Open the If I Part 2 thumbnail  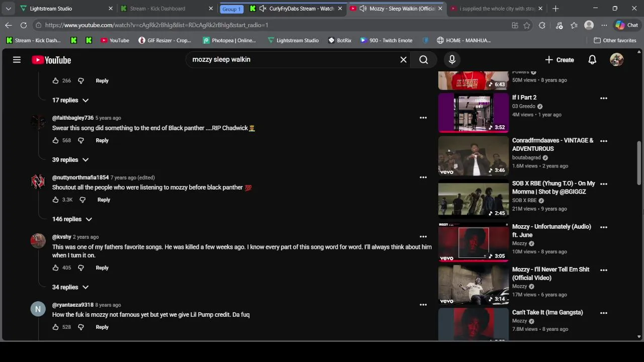point(473,113)
